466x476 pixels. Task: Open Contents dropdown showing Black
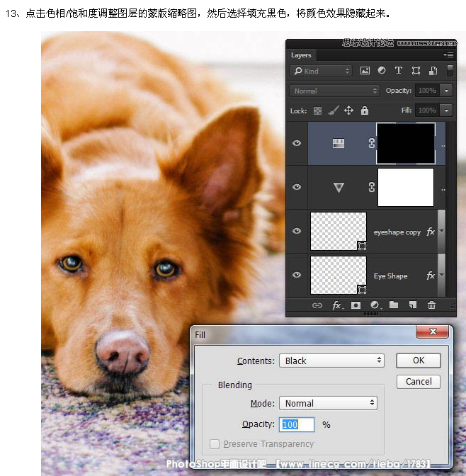[x=332, y=361]
